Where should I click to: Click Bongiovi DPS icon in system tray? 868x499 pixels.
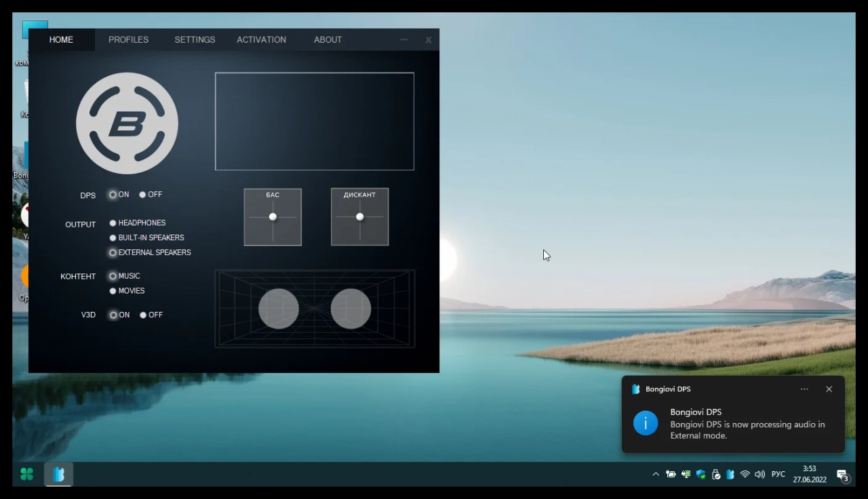tap(730, 475)
